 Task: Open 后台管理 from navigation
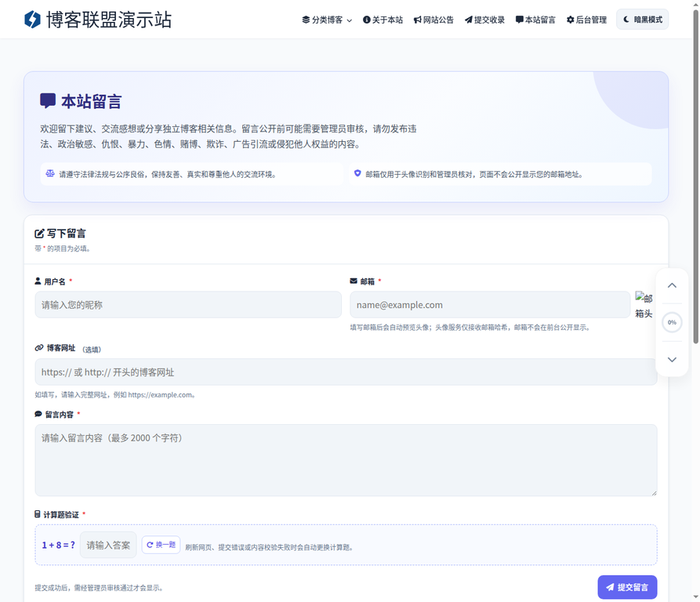click(x=586, y=20)
